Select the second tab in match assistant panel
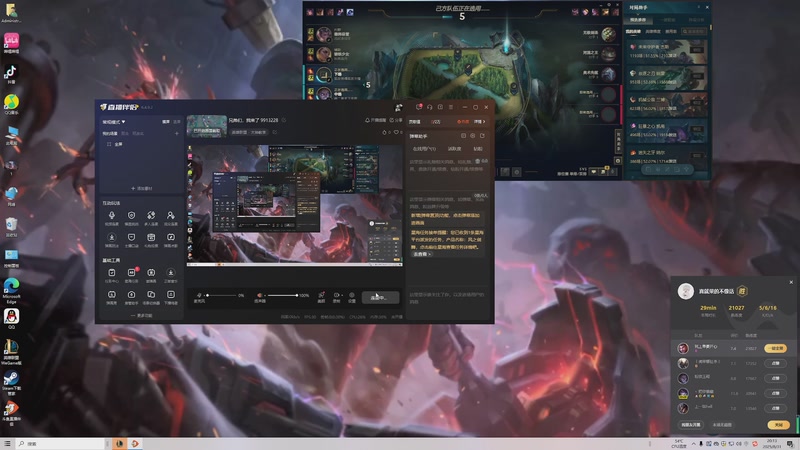This screenshot has width=800, height=450. coord(669,19)
